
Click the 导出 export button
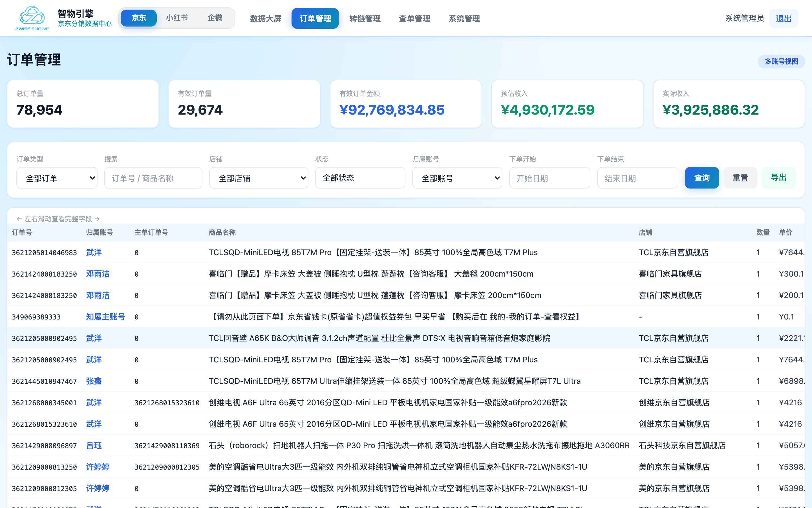778,178
